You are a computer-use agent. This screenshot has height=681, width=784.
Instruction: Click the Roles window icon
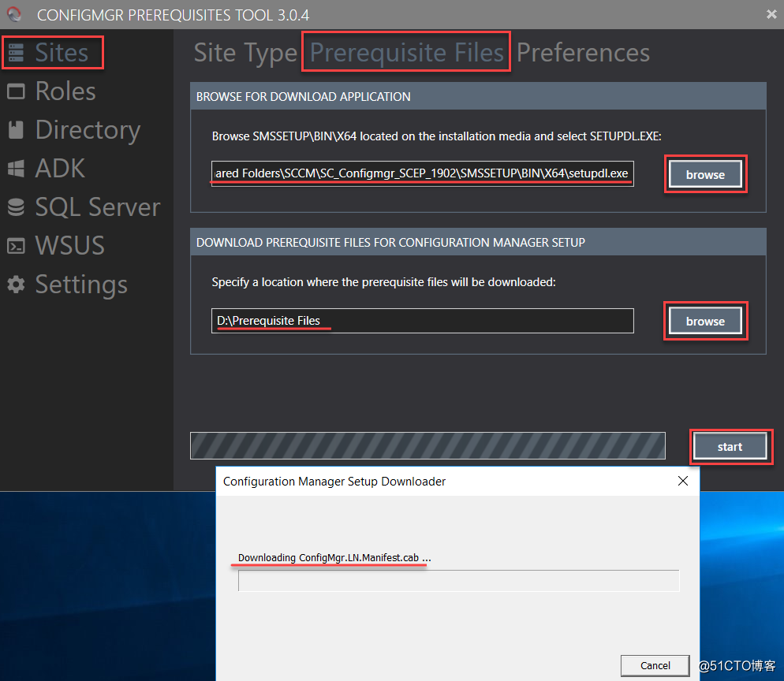coord(16,91)
